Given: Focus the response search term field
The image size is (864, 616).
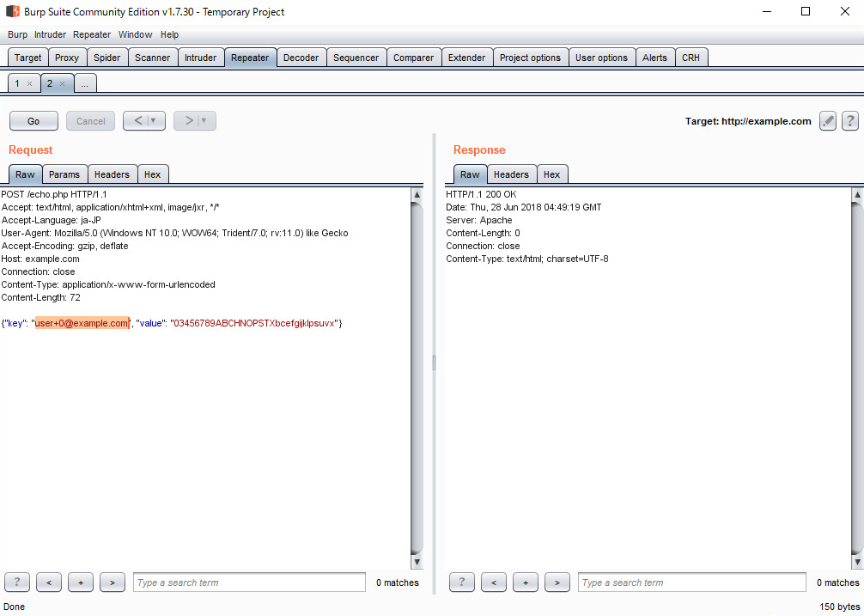Looking at the screenshot, I should [x=692, y=582].
